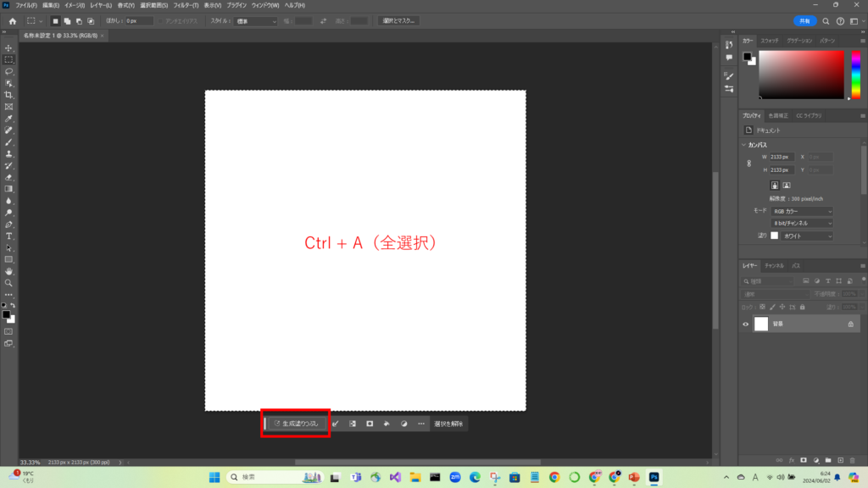Expand the 8 bit/チャンネル dropdown

(802, 223)
